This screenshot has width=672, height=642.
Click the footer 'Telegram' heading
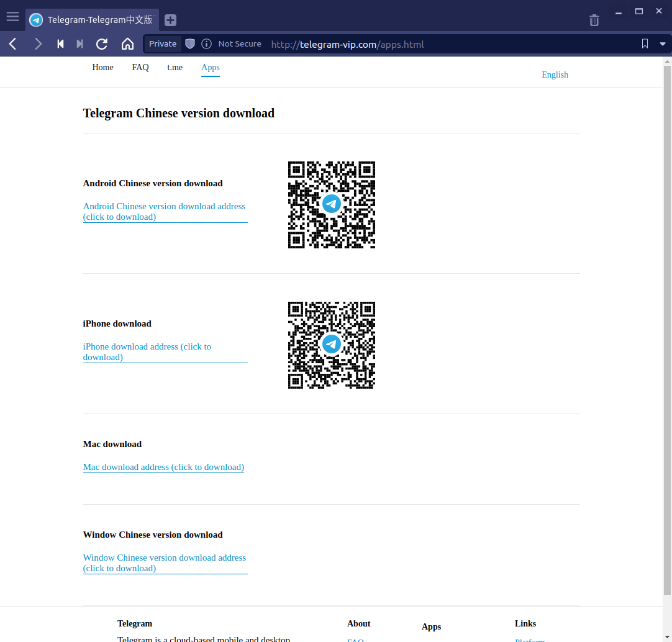coord(135,623)
